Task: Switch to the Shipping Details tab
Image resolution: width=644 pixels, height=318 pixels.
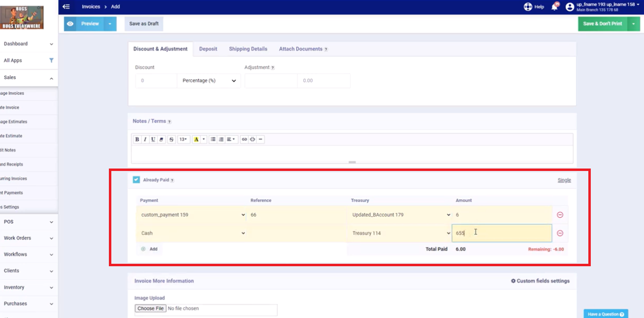Action: click(248, 49)
